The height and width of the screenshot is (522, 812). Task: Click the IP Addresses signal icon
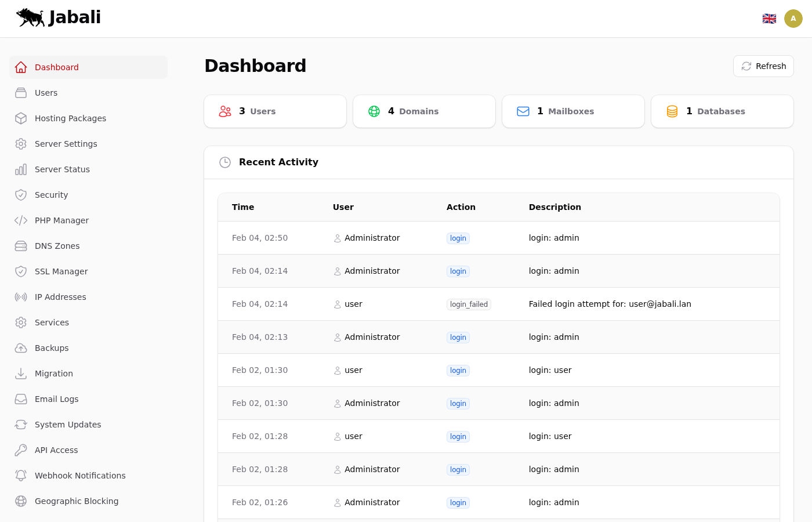21,297
